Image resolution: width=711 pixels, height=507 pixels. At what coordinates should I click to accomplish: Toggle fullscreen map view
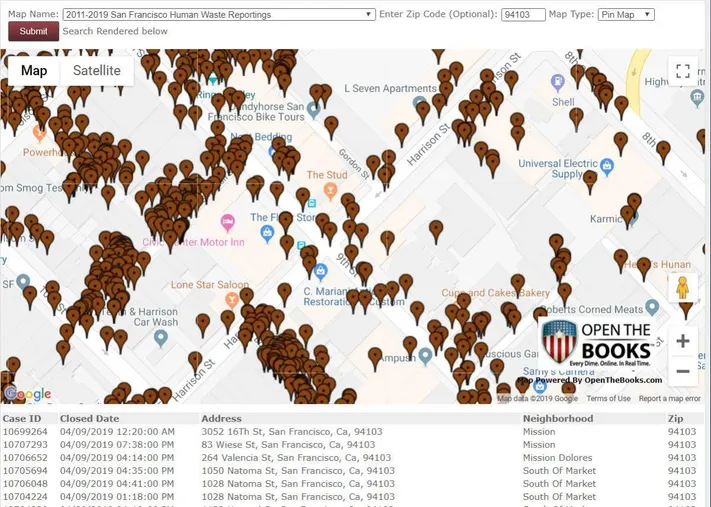[x=682, y=71]
